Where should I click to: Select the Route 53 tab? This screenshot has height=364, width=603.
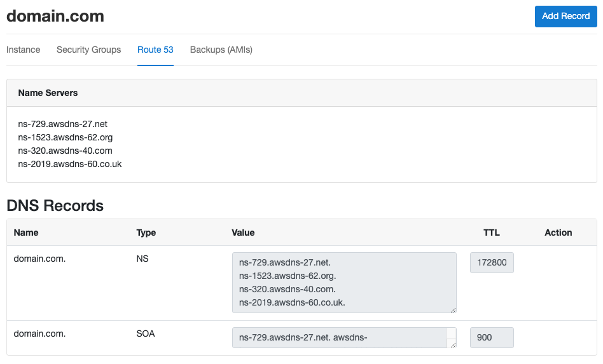click(155, 50)
